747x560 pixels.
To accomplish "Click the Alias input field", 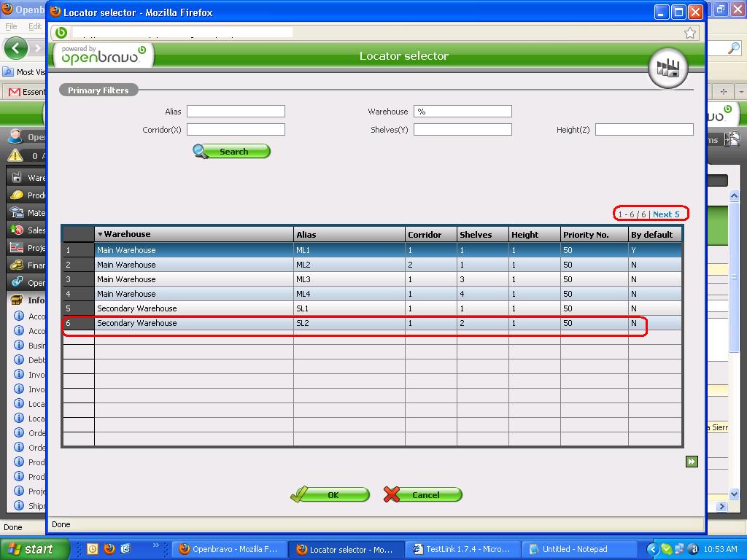I will [236, 112].
